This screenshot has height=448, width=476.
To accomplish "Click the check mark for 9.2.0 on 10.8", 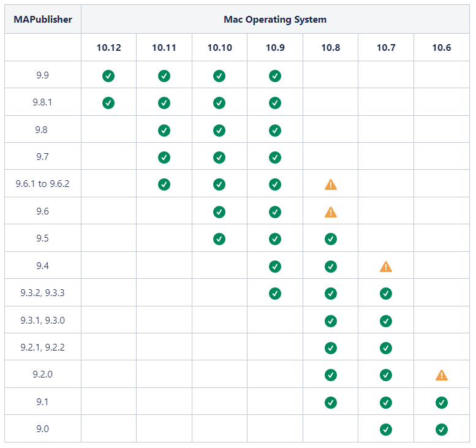I will [x=331, y=375].
